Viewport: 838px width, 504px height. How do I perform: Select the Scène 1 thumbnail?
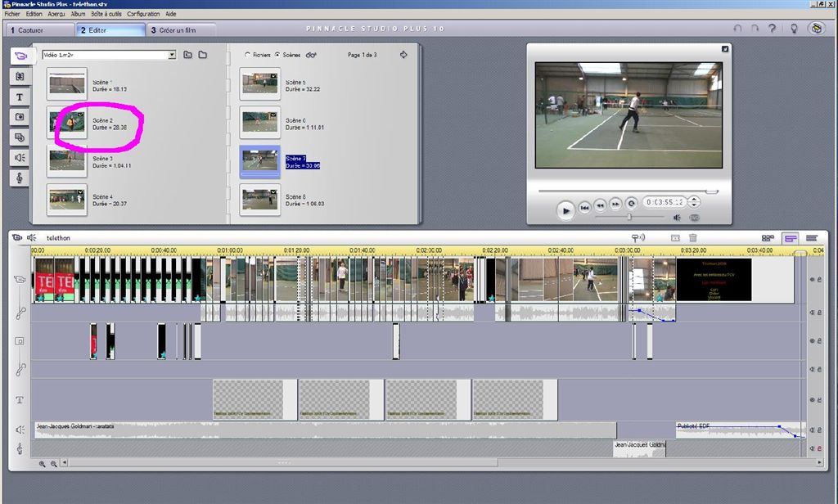(67, 84)
